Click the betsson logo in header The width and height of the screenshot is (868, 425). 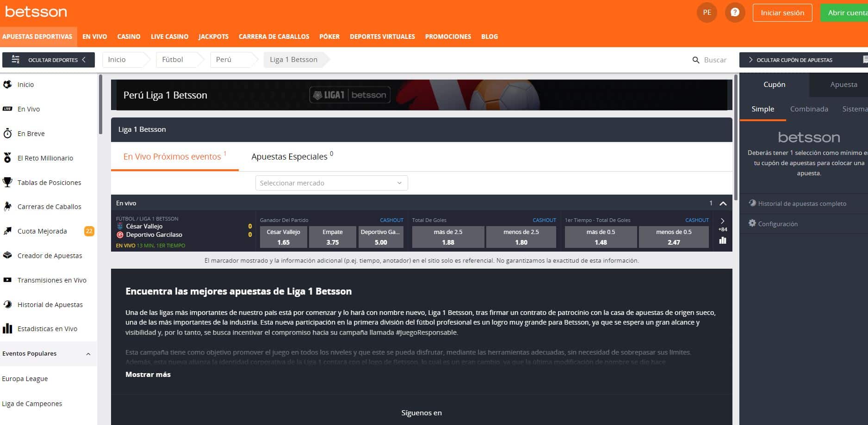click(36, 12)
